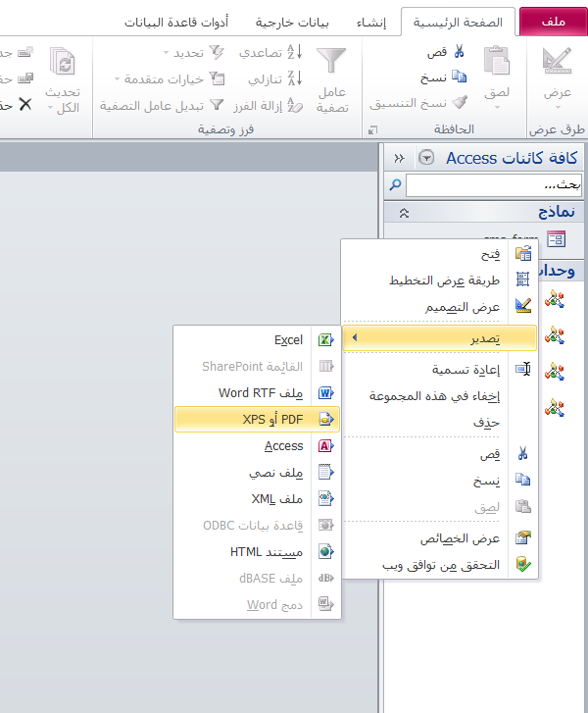Click the عامل تصفية filter funnel
Screen dimensions: 588x713
coord(331,60)
